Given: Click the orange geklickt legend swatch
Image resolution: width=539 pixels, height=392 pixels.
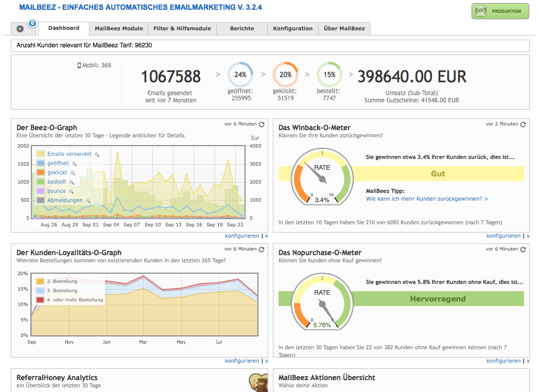Looking at the screenshot, I should pos(41,172).
